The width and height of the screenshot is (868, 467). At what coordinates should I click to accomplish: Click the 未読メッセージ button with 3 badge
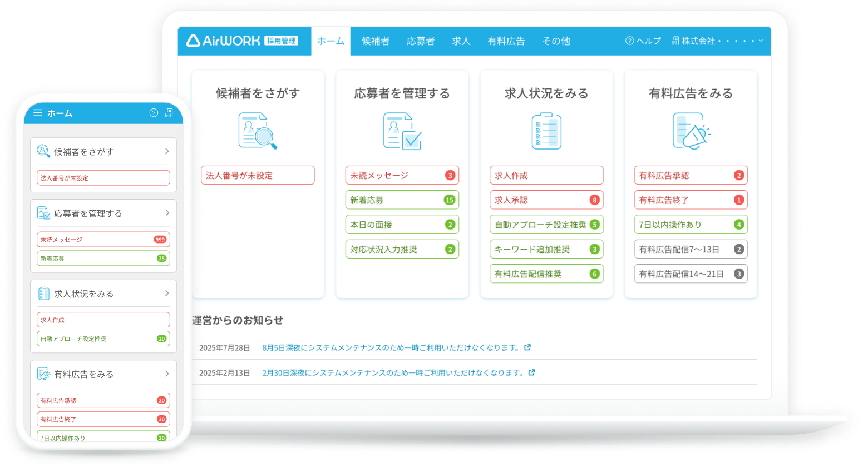pos(402,175)
